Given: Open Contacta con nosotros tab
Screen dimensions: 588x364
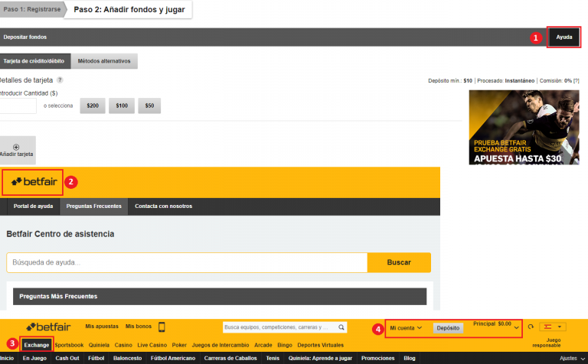Looking at the screenshot, I should tap(164, 206).
